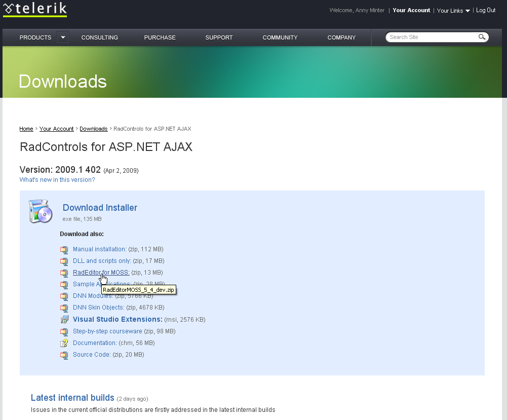This screenshot has width=507, height=420.
Task: Download RadEditor for MOSS
Action: (x=101, y=273)
